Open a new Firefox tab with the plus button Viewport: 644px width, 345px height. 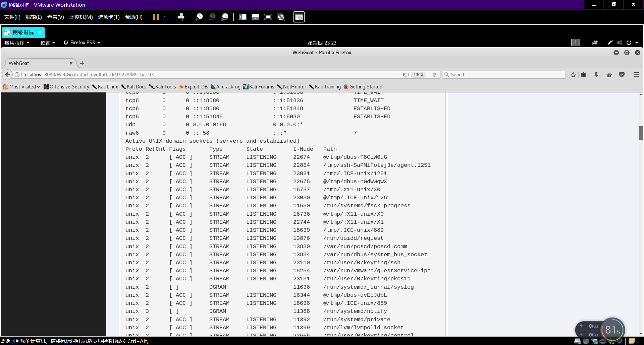tap(82, 63)
